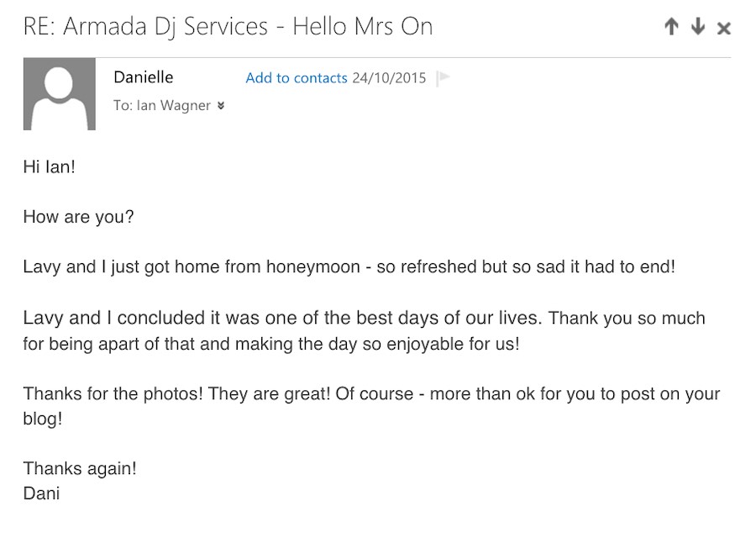Click the honeymoon sentence in the email
The image size is (756, 538).
coord(349,267)
